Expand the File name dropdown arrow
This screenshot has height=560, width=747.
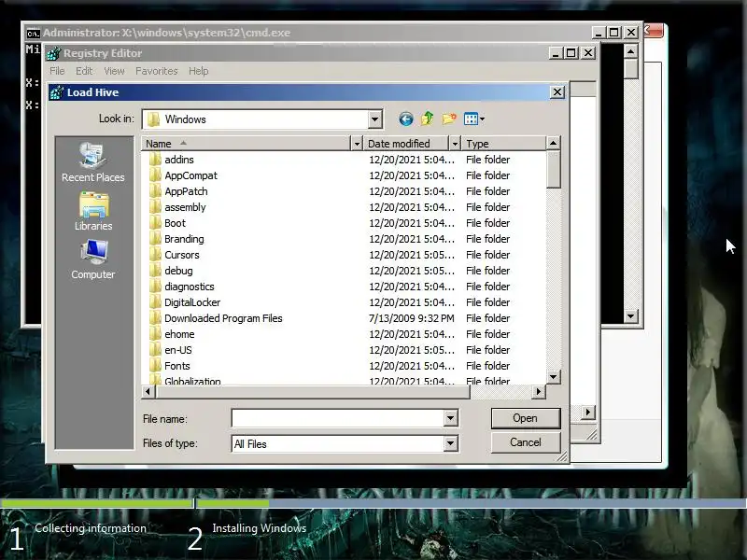(450, 418)
